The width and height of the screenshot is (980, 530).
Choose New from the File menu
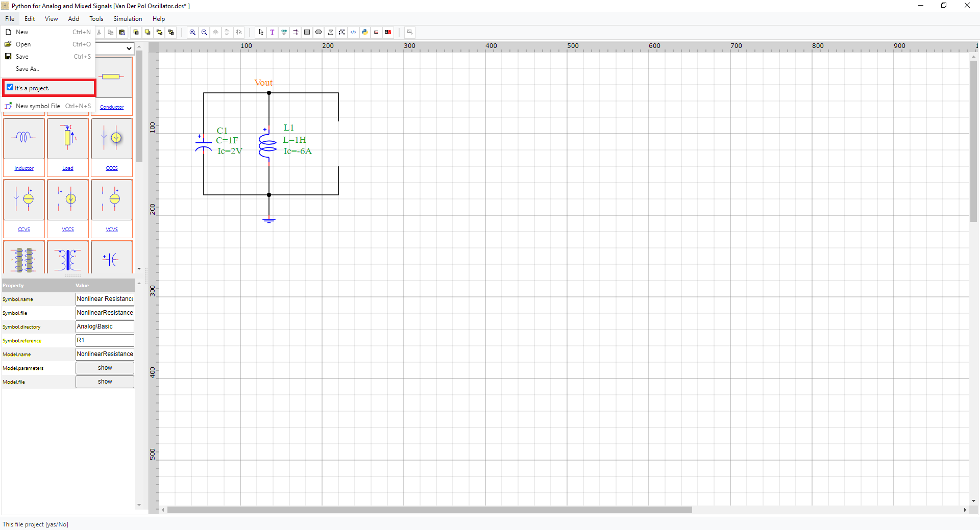coord(48,32)
